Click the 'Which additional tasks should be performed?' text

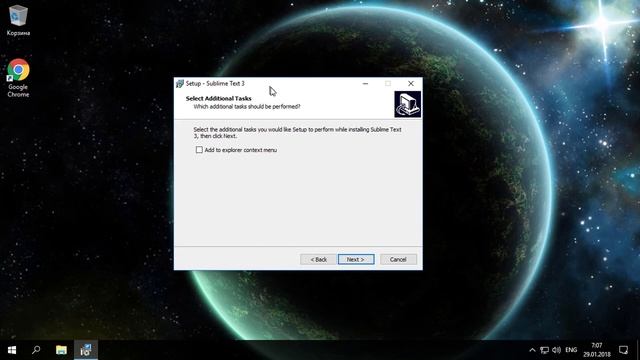247,107
